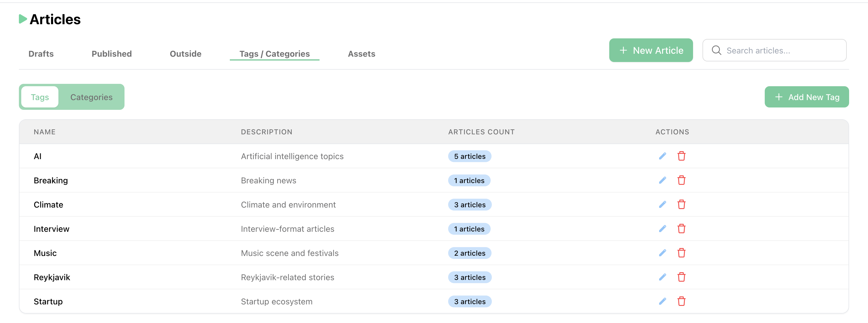Edit the Music tag
Screen dimensions: 868x323
pyautogui.click(x=662, y=253)
